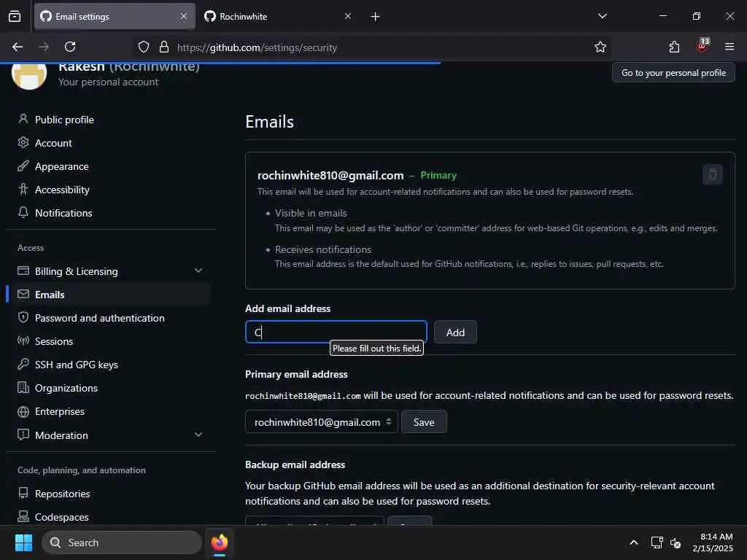Expand the Moderation section chevron
747x560 pixels.
coord(198,435)
